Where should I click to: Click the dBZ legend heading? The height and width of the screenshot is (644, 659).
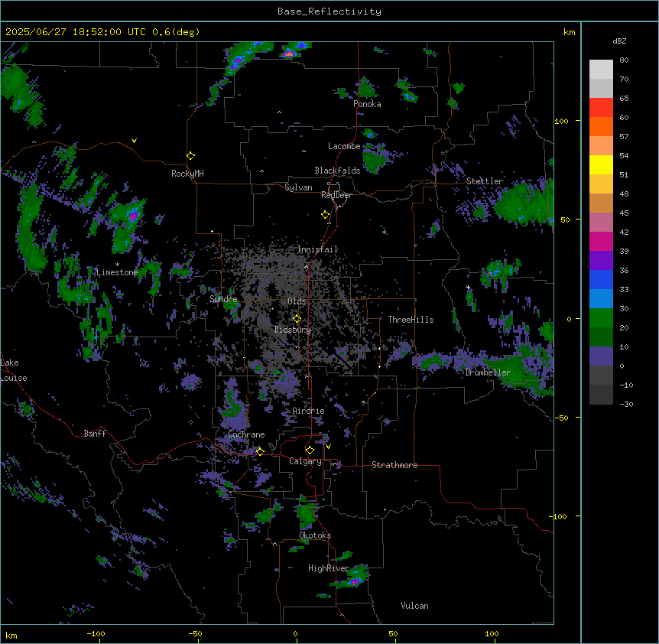(x=619, y=41)
